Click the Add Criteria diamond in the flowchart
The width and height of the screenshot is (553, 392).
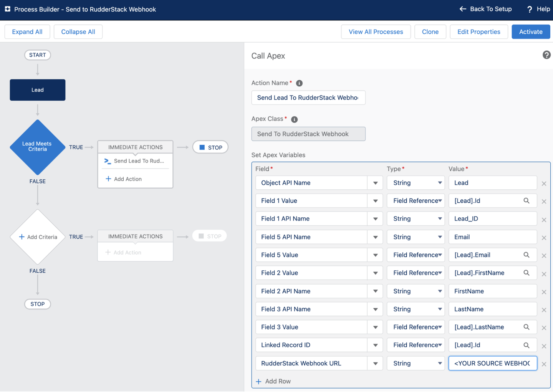coord(37,237)
